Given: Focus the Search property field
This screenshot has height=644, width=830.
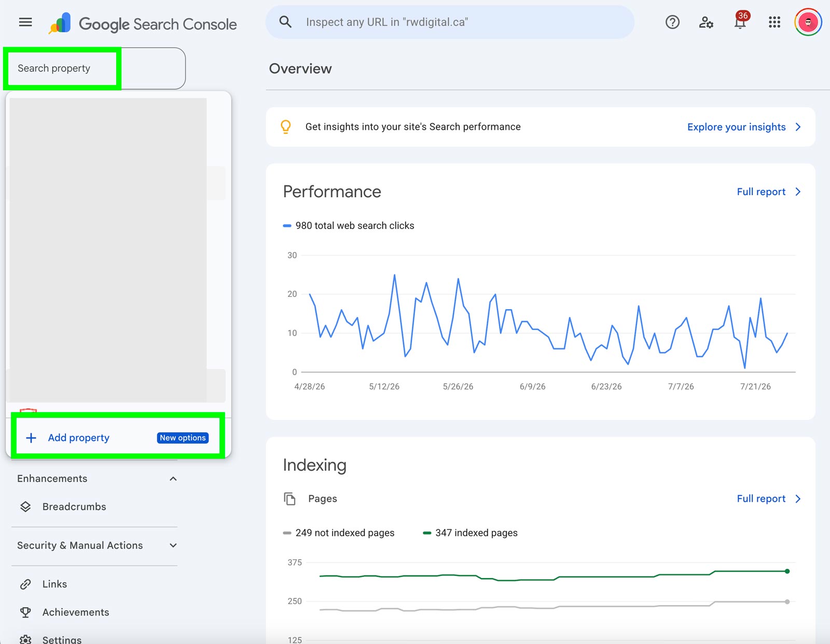Looking at the screenshot, I should (x=95, y=68).
